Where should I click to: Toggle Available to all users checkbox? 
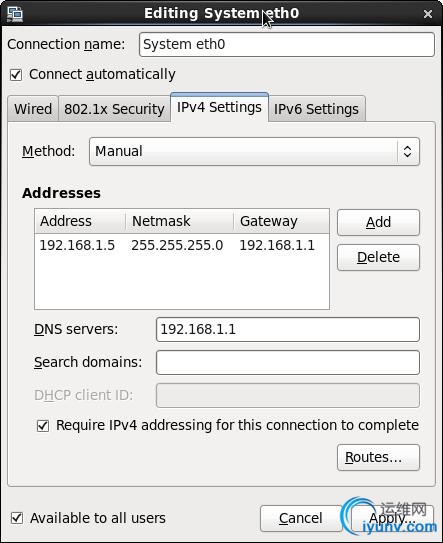(17, 518)
